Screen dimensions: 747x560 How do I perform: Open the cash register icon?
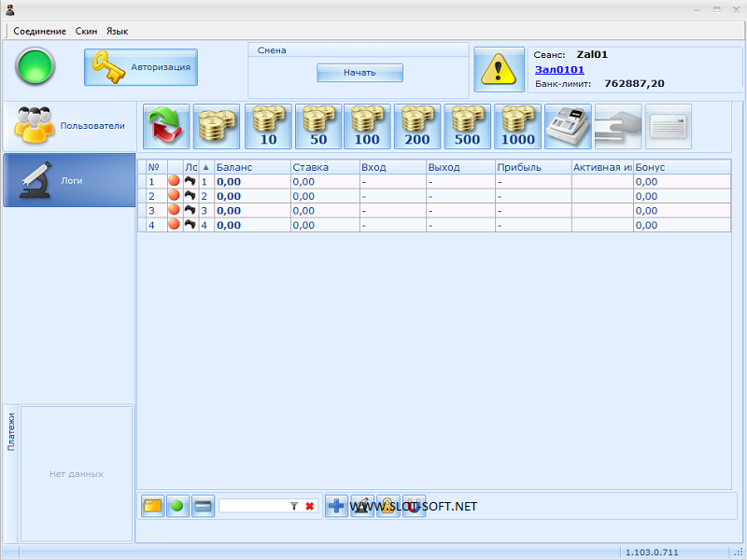pyautogui.click(x=568, y=126)
